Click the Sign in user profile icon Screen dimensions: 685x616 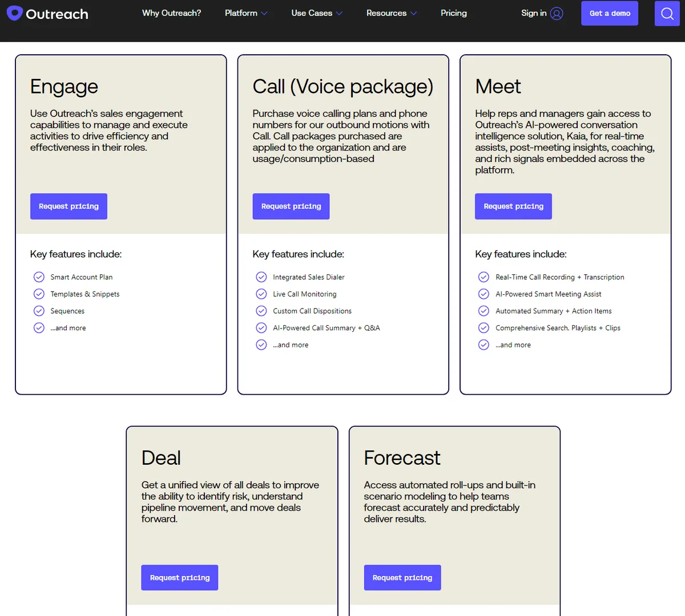click(557, 13)
